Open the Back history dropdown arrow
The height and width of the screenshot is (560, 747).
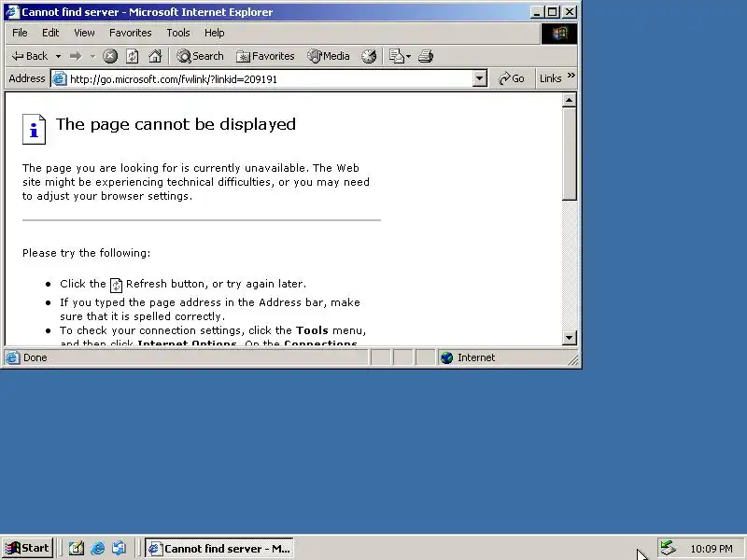click(x=58, y=56)
